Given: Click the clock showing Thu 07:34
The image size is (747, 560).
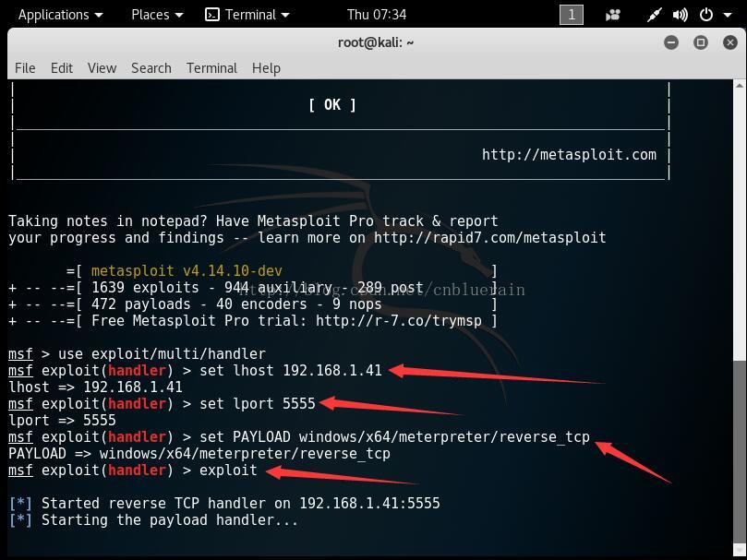Looking at the screenshot, I should [x=377, y=15].
